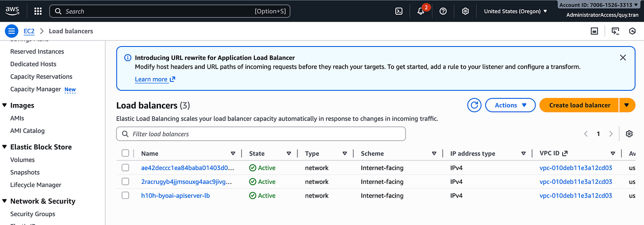Click the Create load balancer button
Screen dimensions: 644x225
click(579, 105)
